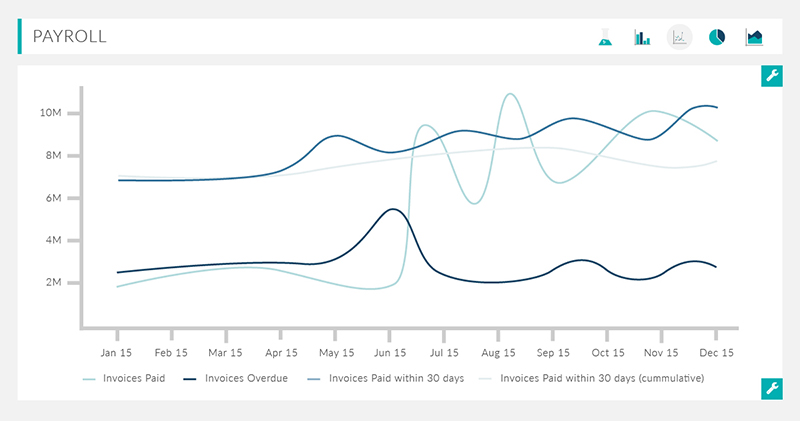Click the Feb 15 axis label
The height and width of the screenshot is (421, 800).
coord(171,353)
